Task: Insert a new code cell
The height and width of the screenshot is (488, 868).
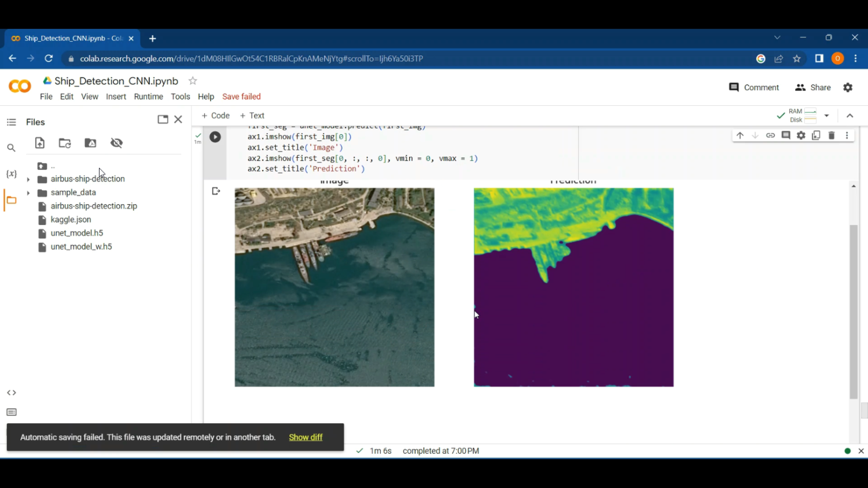Action: click(215, 115)
